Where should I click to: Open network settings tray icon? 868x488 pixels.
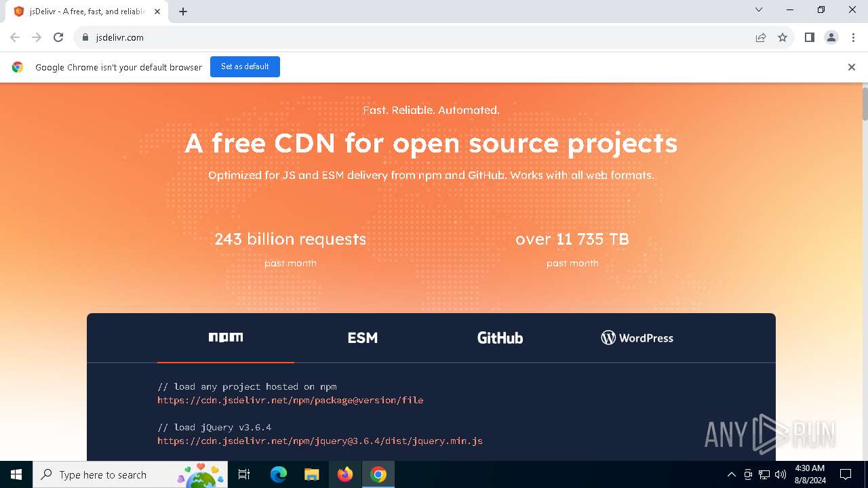point(764,474)
